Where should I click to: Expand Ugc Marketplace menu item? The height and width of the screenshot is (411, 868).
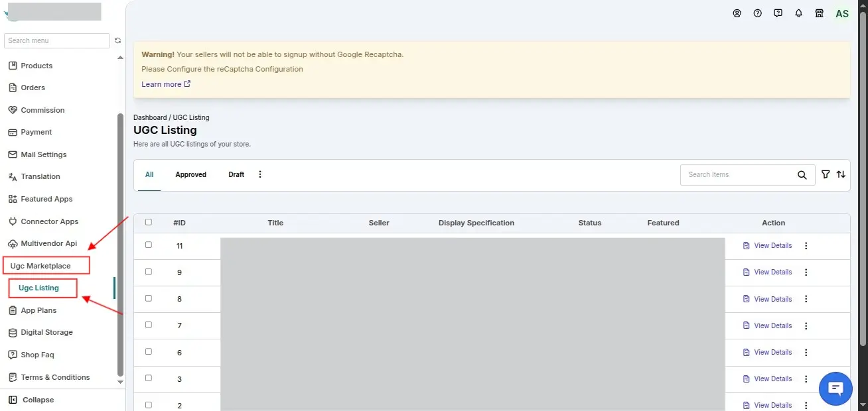click(x=40, y=266)
